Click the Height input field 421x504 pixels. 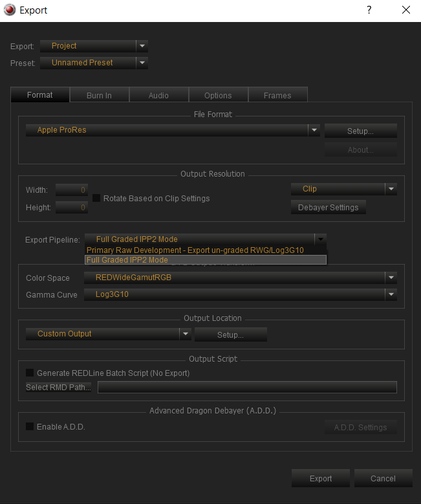coord(72,207)
